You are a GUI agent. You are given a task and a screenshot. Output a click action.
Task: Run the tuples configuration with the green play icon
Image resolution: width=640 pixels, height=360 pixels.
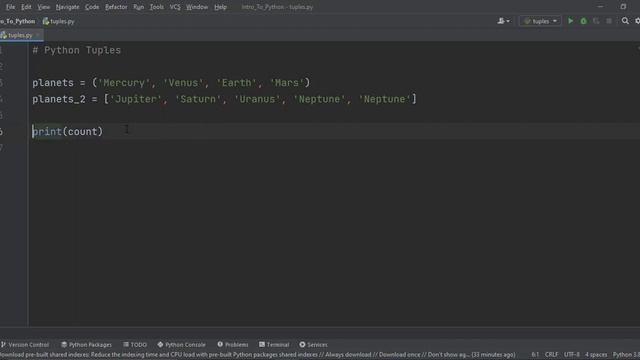click(571, 21)
